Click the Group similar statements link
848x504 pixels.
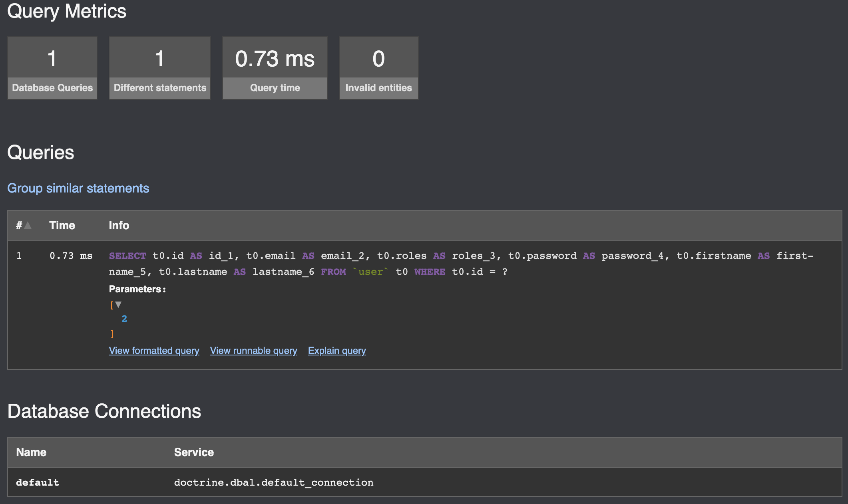point(78,188)
